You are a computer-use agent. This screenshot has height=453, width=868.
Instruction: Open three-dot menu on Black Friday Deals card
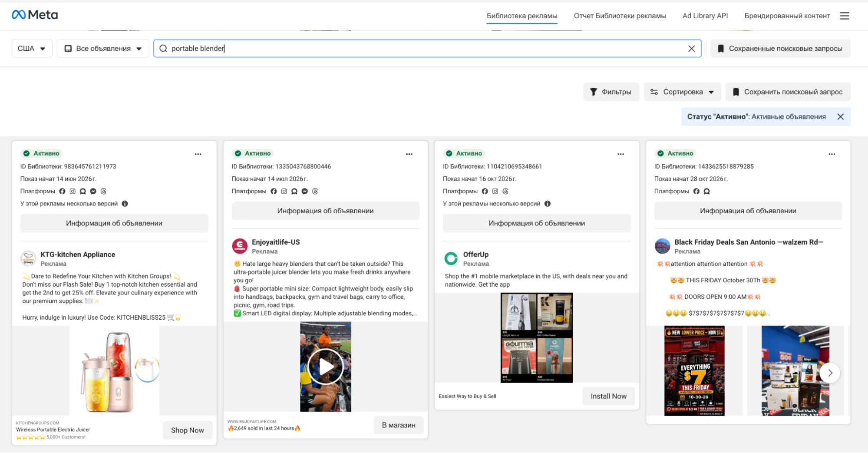832,154
